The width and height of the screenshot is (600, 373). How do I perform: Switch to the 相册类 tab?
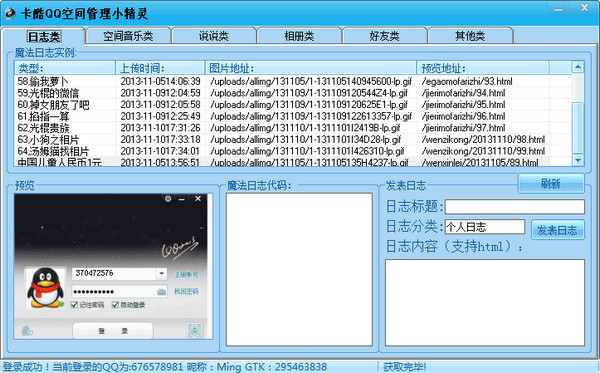[299, 36]
